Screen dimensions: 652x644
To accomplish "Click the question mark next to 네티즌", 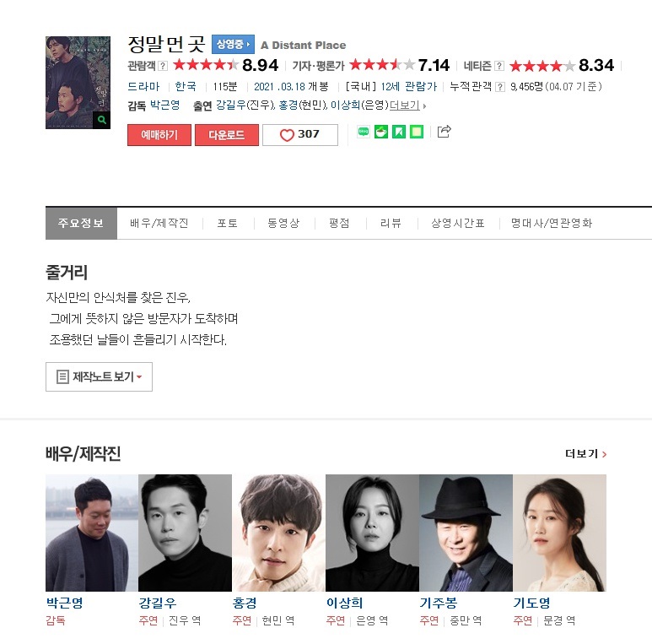I will click(x=499, y=66).
